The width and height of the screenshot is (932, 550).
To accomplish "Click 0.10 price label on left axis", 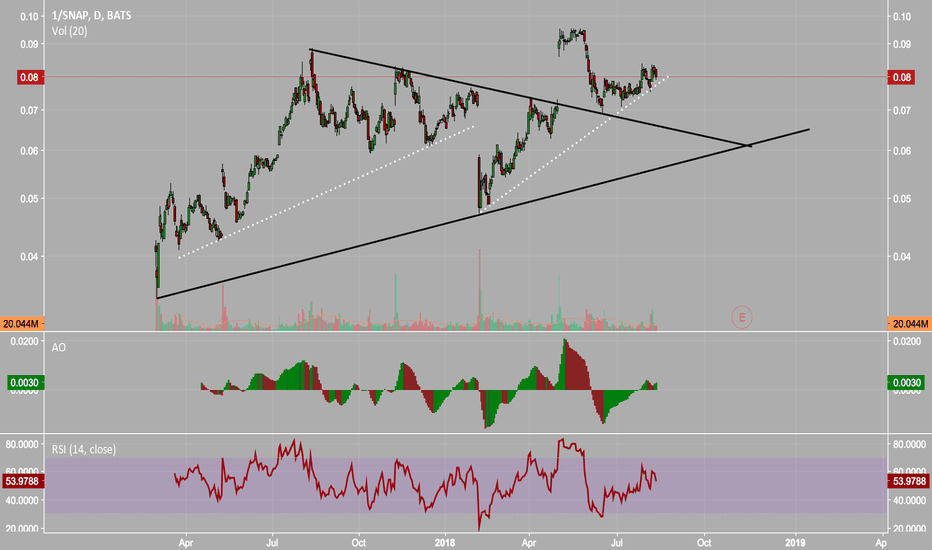I will click(29, 17).
